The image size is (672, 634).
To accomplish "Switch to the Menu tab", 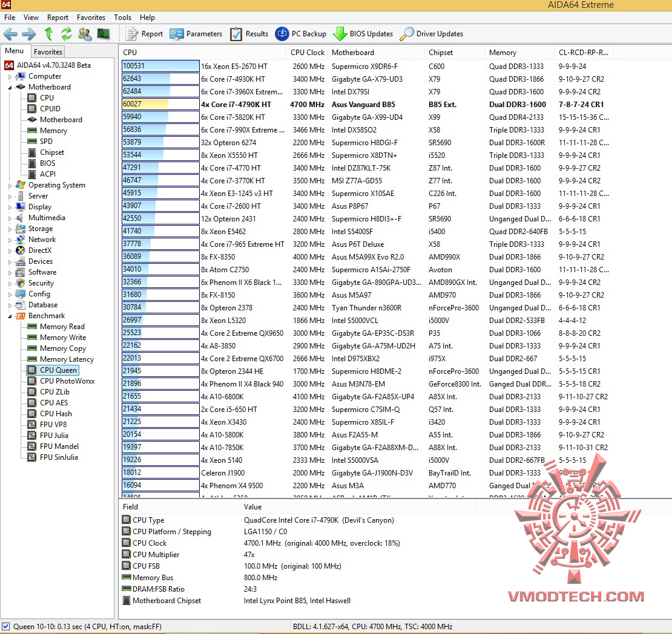I will point(14,51).
